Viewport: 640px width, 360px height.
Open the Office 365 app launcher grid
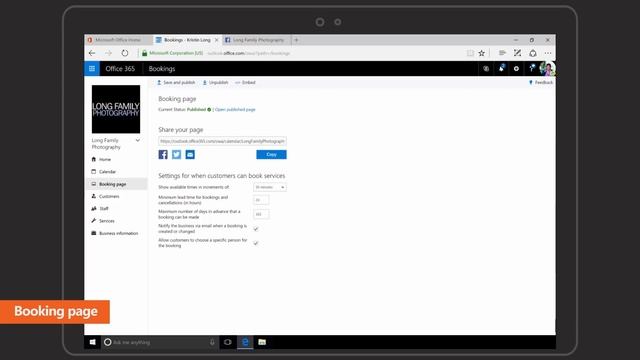pos(92,69)
